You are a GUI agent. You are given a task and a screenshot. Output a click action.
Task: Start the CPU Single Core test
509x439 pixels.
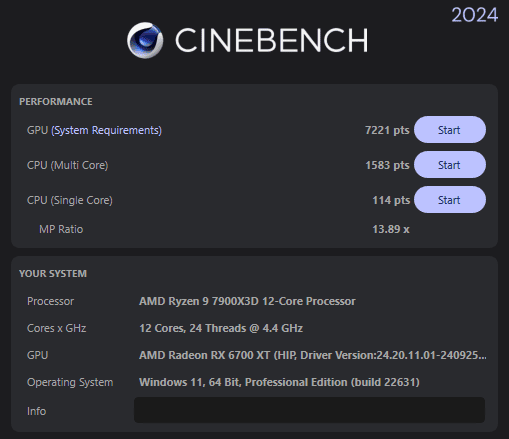[450, 200]
